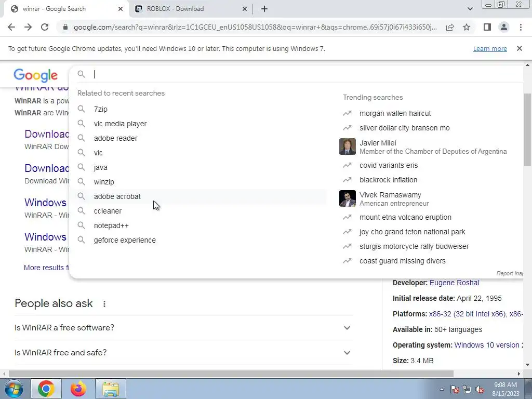Open trending search joy cho grand teton national park

[412, 232]
